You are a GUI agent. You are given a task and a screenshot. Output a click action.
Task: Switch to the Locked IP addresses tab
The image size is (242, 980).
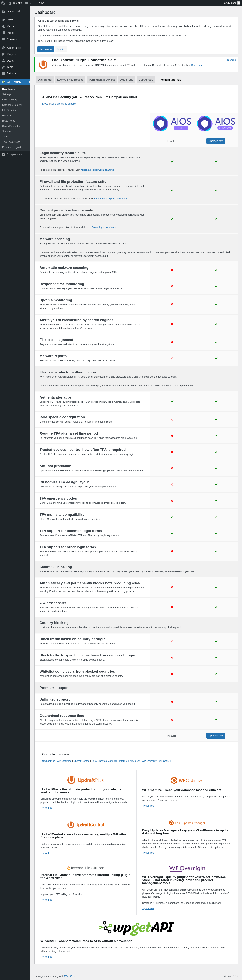pos(70,79)
